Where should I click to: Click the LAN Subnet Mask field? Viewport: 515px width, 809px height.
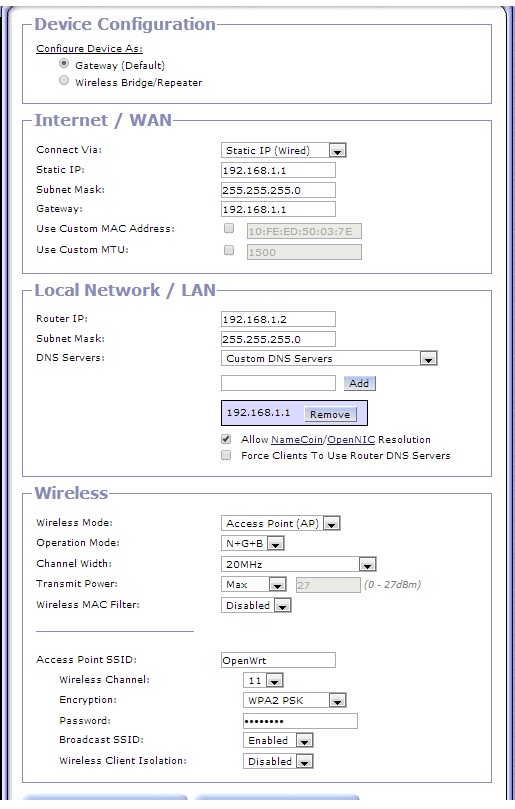click(278, 339)
